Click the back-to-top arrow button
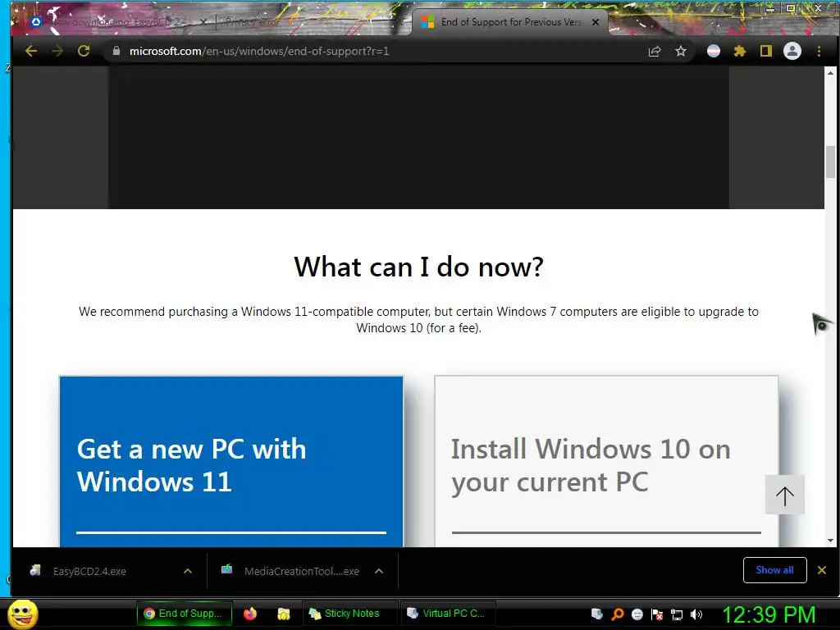Screen dimensions: 840x630 [x=785, y=495]
